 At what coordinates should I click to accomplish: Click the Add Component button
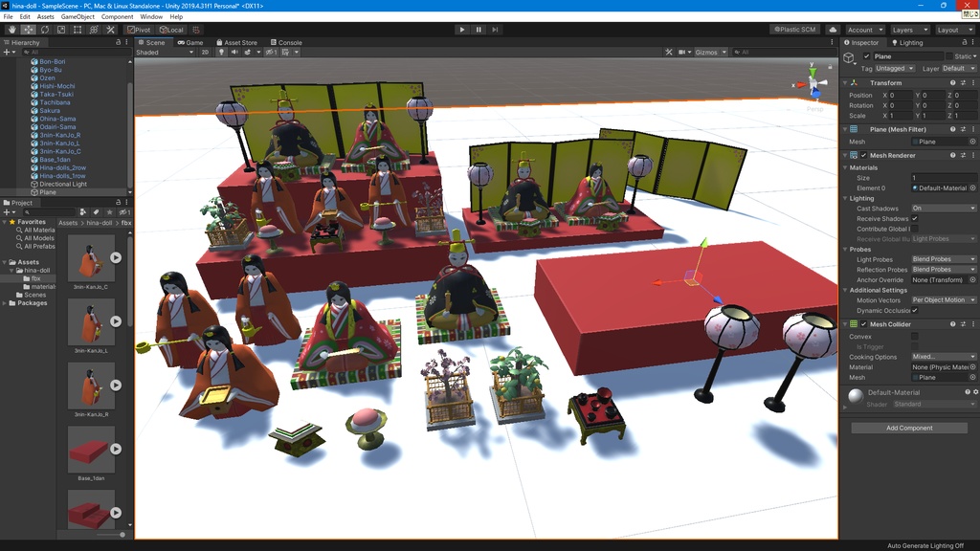909,428
